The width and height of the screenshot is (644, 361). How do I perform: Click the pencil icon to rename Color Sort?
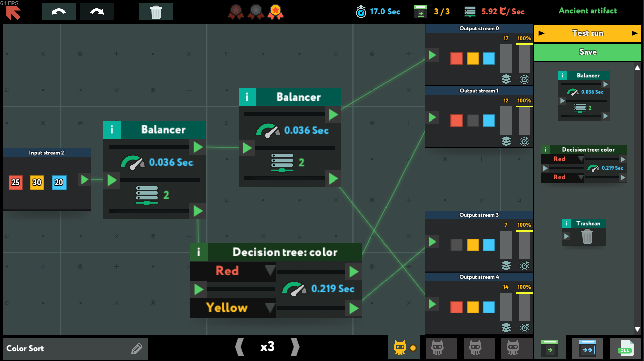(136, 349)
